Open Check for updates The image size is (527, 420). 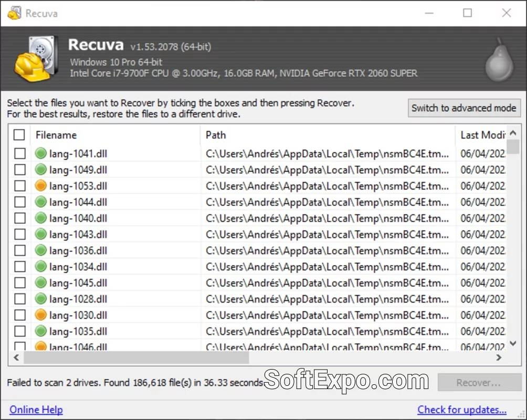pos(462,409)
